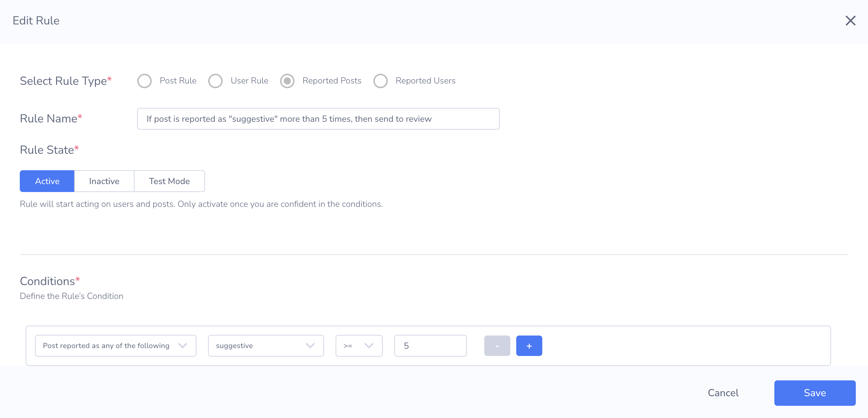The width and height of the screenshot is (868, 418).
Task: Click the chevron arrow on the suggestive dropdown
Action: point(310,345)
